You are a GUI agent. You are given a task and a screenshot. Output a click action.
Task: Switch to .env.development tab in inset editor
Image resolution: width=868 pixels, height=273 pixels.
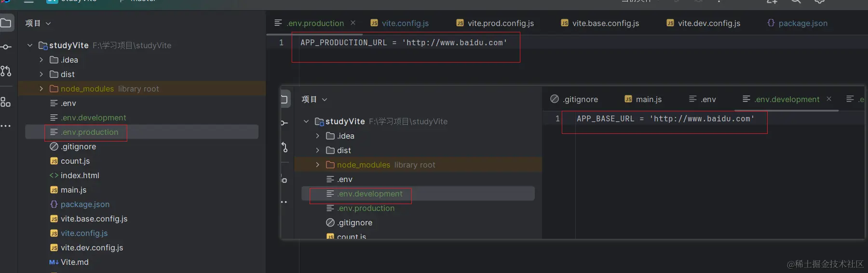click(781, 99)
